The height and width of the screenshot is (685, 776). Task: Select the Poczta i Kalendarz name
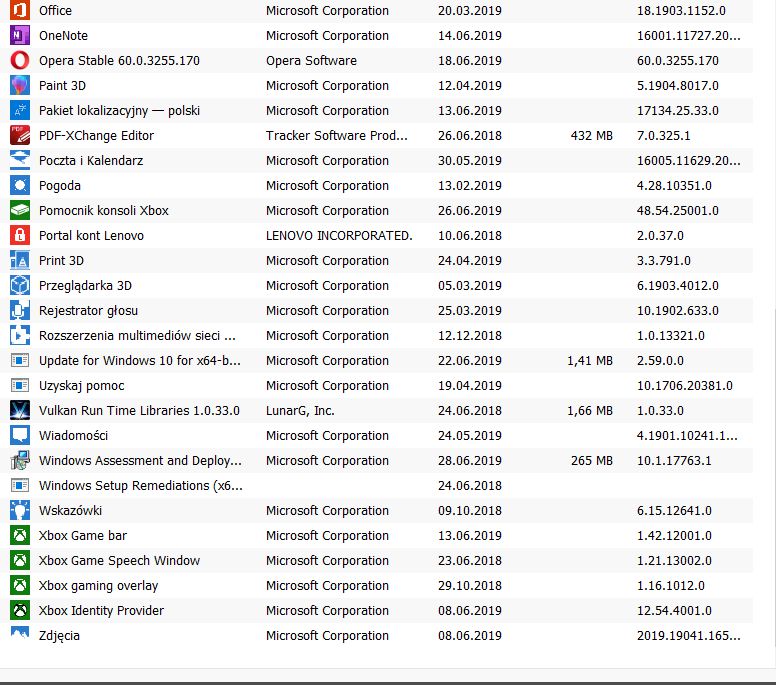[x=91, y=160]
